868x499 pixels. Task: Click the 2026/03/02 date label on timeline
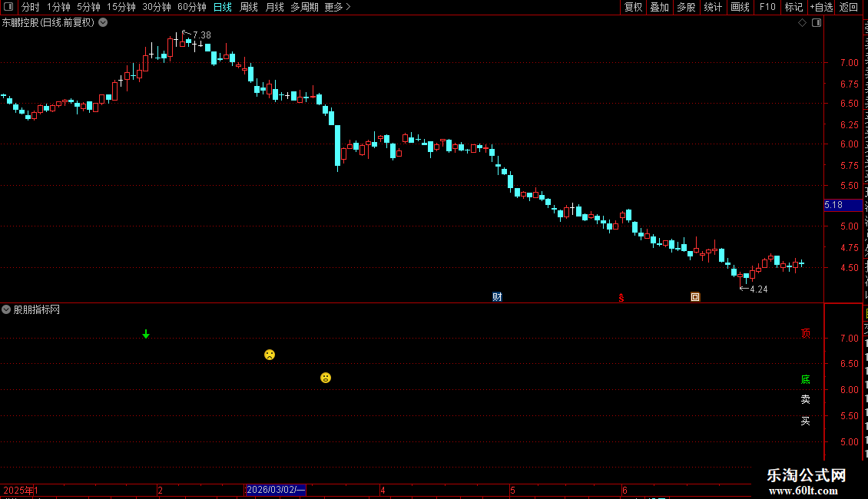(276, 490)
